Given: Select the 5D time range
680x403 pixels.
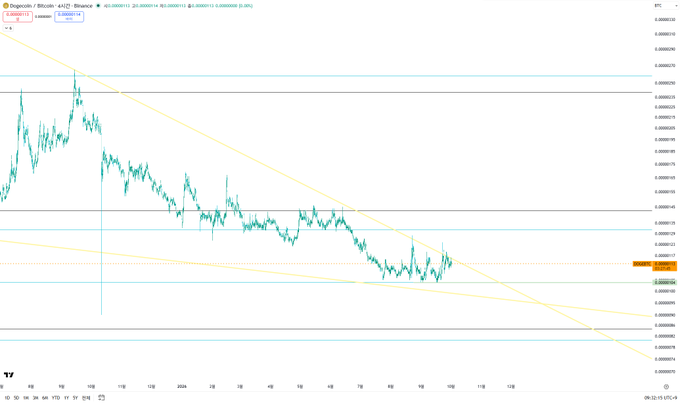Looking at the screenshot, I should coord(16,398).
